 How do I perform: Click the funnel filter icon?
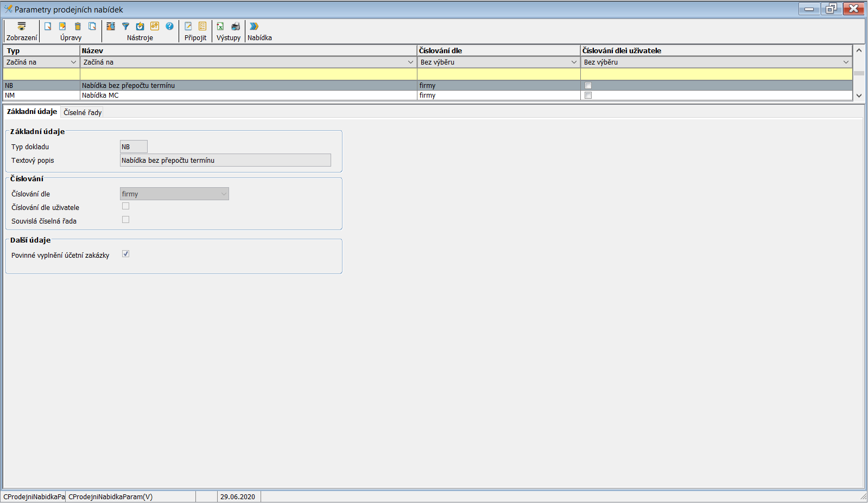125,27
